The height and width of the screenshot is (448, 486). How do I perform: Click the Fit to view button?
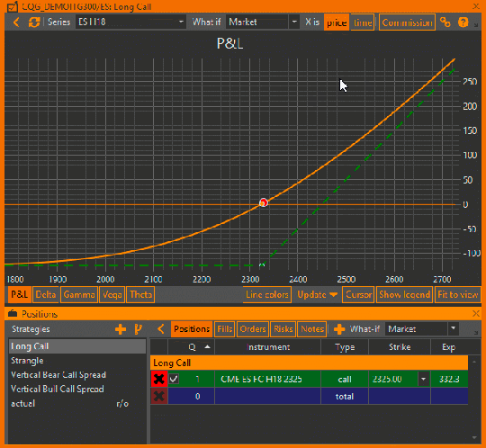pos(458,294)
